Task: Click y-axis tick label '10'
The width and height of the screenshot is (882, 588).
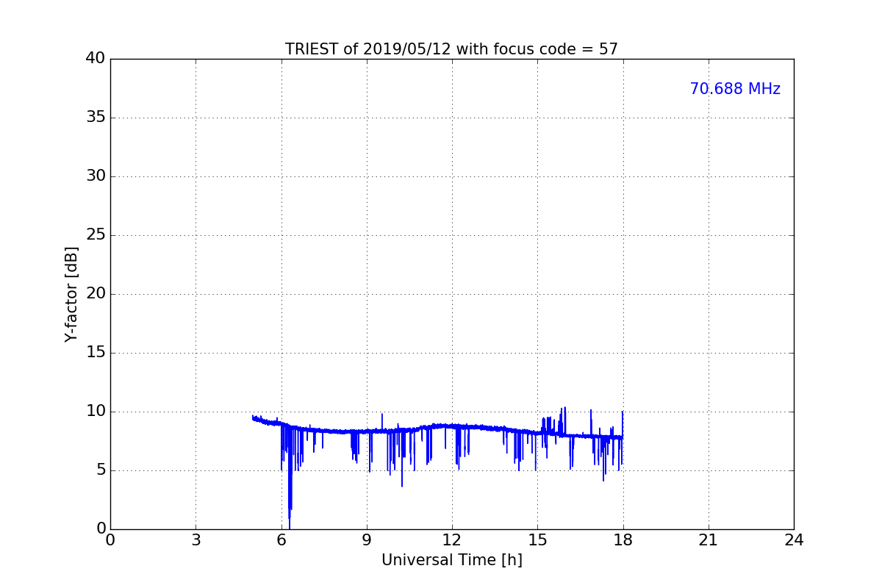Action: pyautogui.click(x=96, y=411)
